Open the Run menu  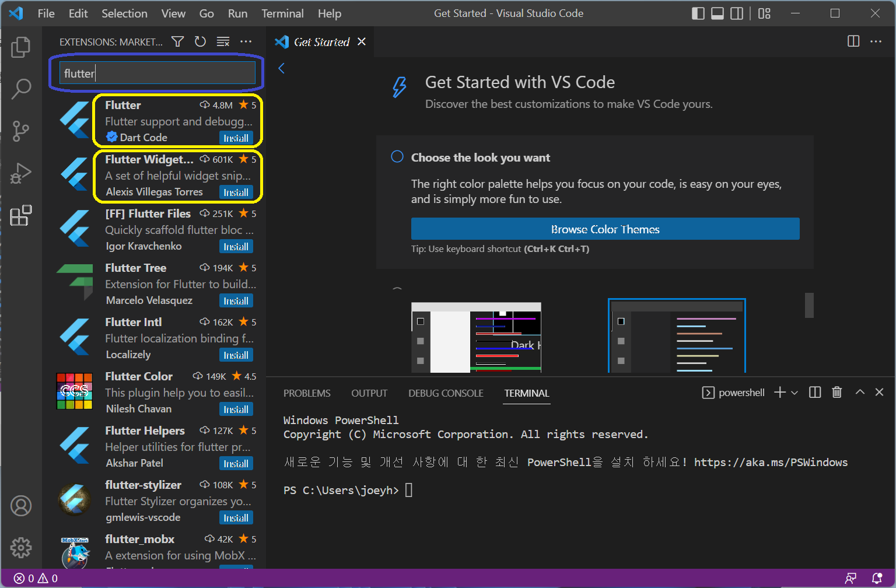point(237,13)
